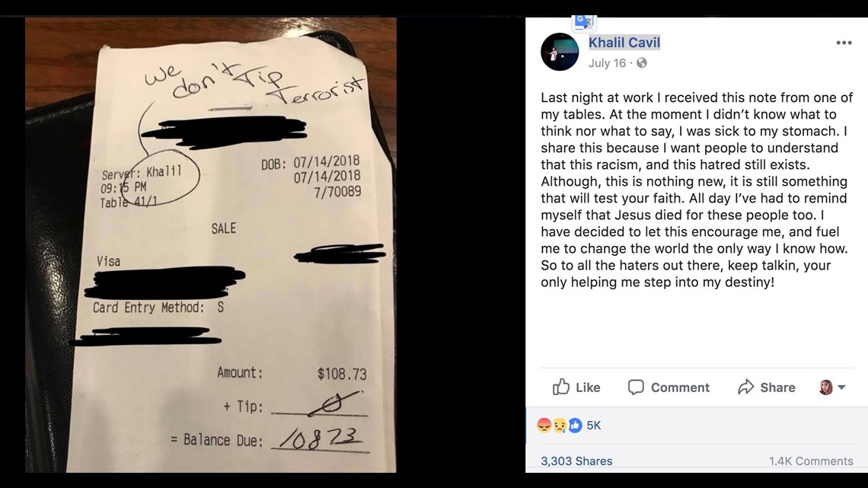Click the Khalil Cavil profile picture
The image size is (868, 488).
(560, 52)
